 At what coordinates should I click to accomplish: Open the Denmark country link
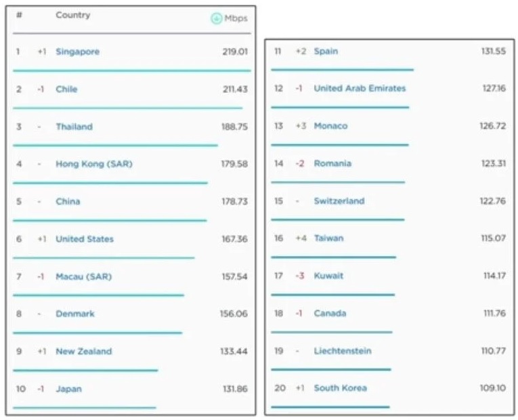(75, 314)
